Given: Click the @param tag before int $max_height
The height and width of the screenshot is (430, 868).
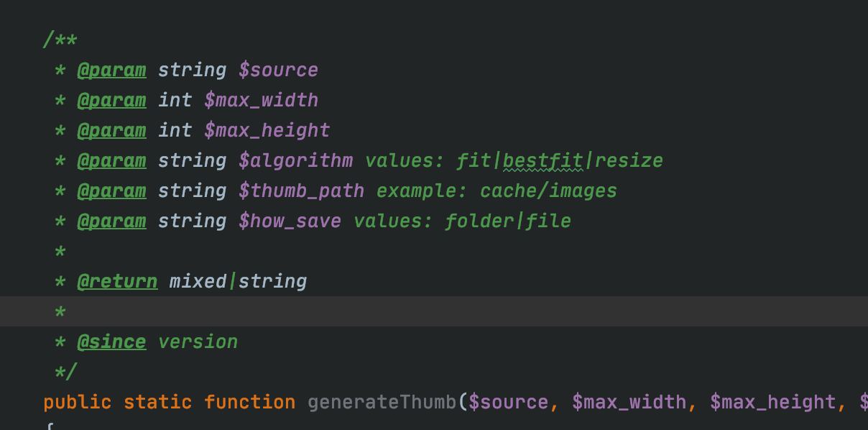Looking at the screenshot, I should (x=111, y=131).
